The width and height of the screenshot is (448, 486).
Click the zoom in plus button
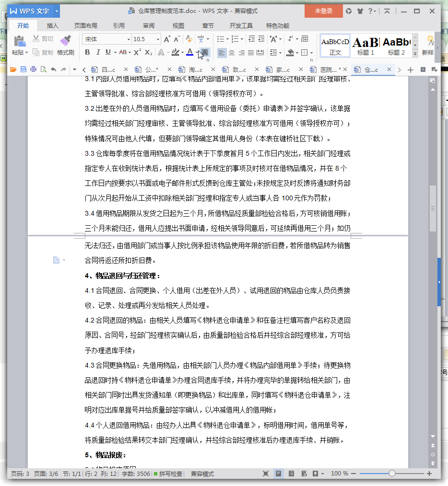pyautogui.click(x=429, y=474)
